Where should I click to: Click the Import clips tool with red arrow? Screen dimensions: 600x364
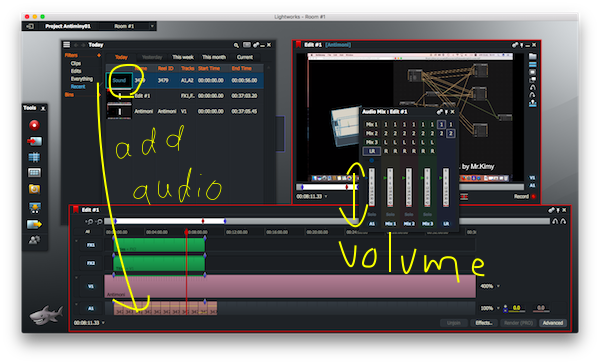34,141
